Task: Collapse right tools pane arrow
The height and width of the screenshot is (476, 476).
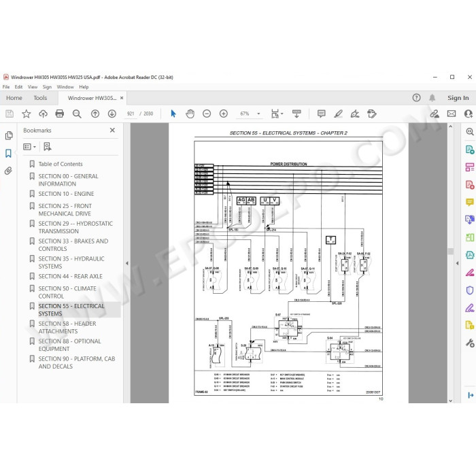Action: click(457, 263)
